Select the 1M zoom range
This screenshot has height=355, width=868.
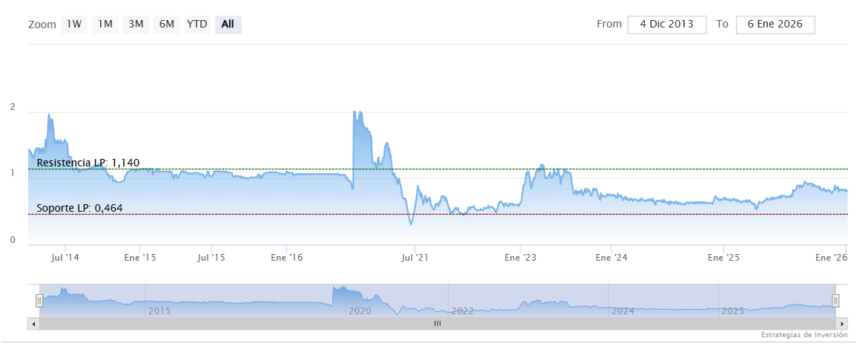[x=105, y=25]
